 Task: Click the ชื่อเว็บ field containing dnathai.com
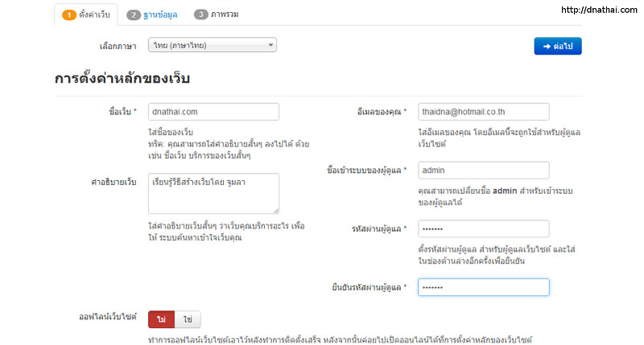[213, 112]
